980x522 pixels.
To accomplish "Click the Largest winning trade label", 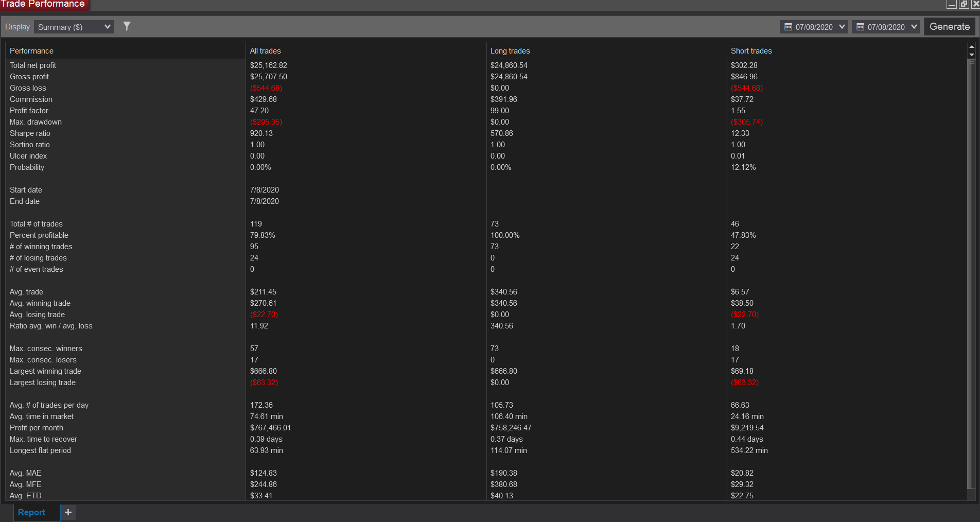I will click(x=45, y=371).
